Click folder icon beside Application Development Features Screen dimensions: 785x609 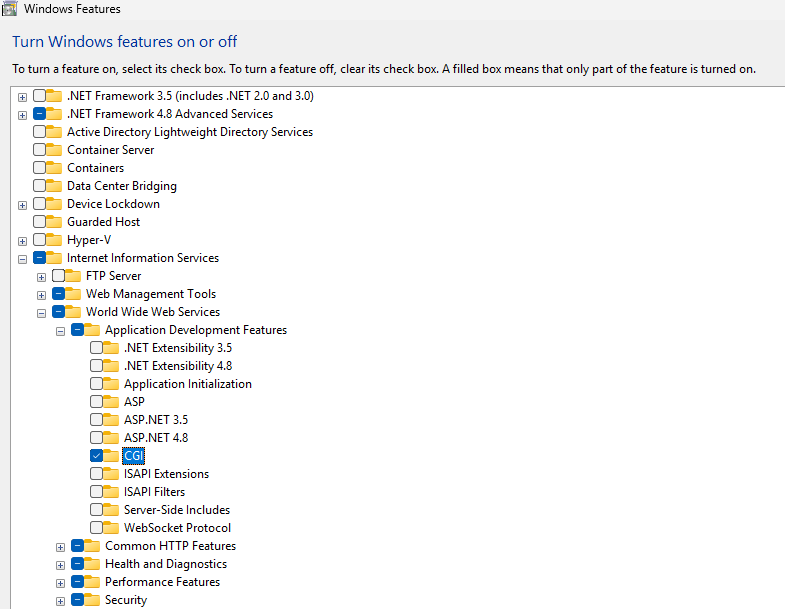tap(92, 330)
